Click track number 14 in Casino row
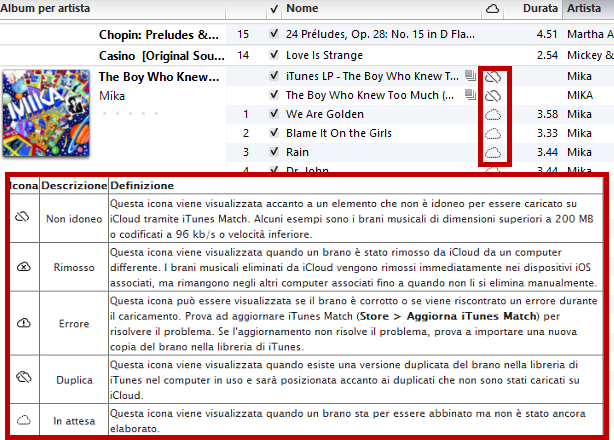The height and width of the screenshot is (440, 614). pos(243,55)
